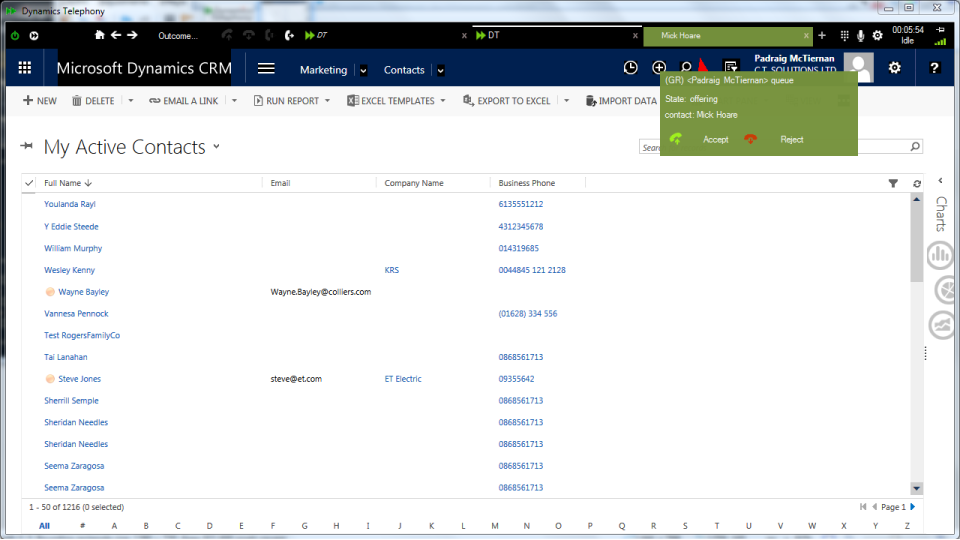Open telephony settings gear icon
The width and height of the screenshot is (960, 540).
tap(877, 36)
